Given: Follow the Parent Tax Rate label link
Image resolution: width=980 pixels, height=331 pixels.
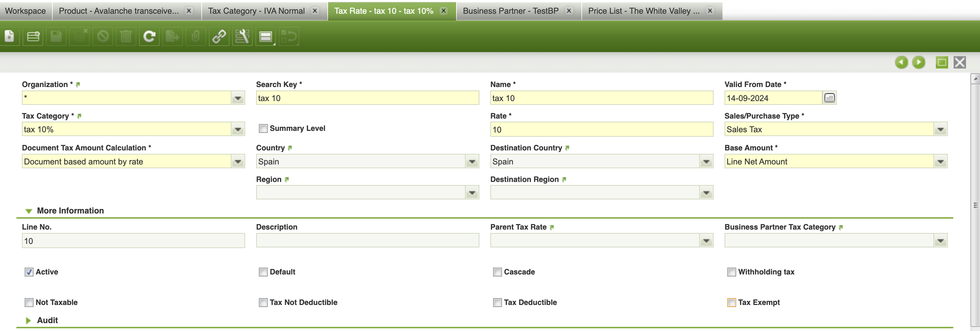Looking at the screenshot, I should point(552,228).
